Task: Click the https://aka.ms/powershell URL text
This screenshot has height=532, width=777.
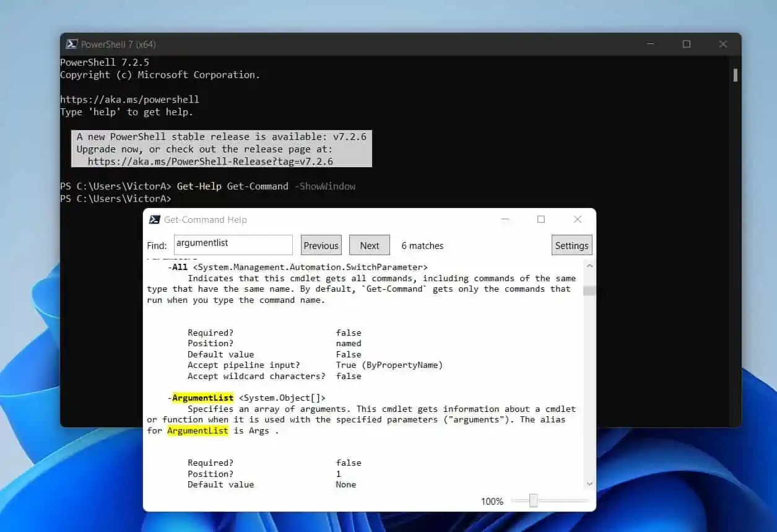Action: point(129,99)
